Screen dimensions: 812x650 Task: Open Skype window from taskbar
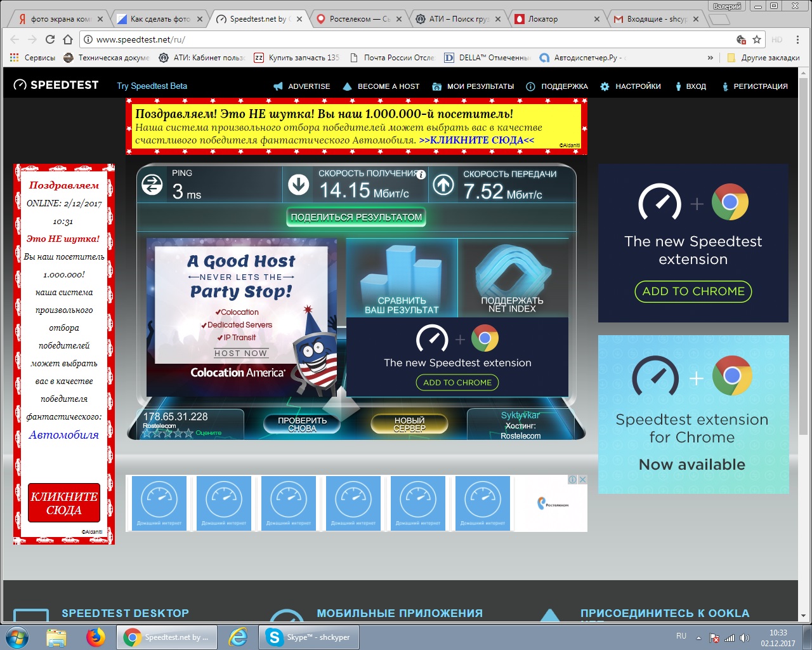[x=310, y=637]
